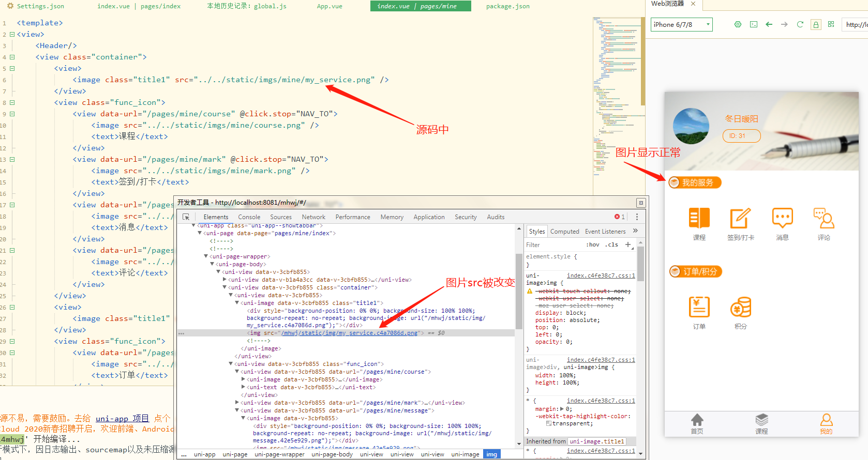Tap the 消息 message icon in app
This screenshot has width=868, height=460.
[782, 219]
